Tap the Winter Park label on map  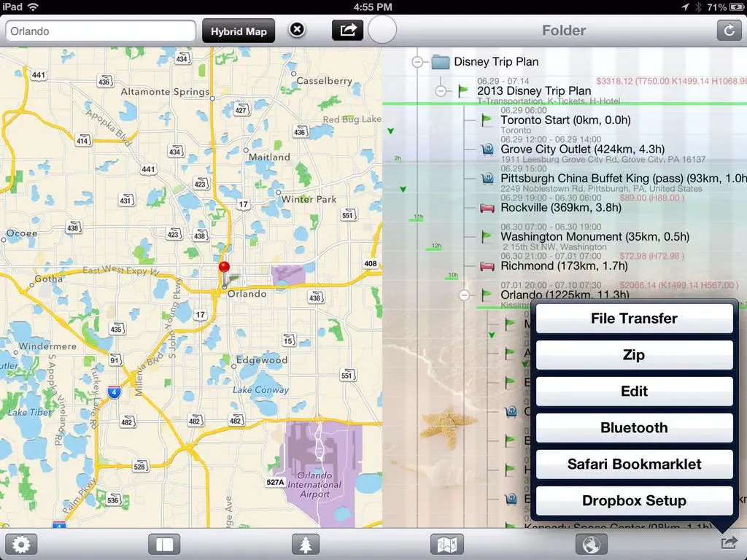309,199
